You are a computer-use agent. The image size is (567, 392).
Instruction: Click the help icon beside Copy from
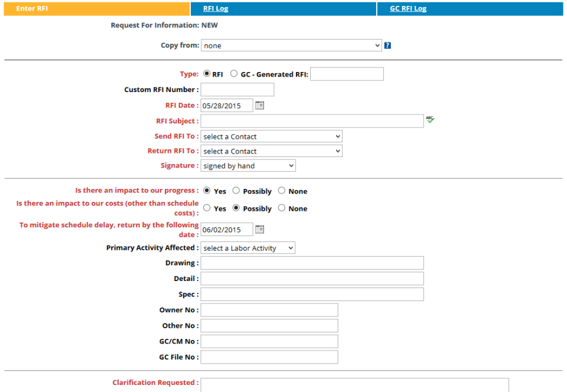coord(387,45)
